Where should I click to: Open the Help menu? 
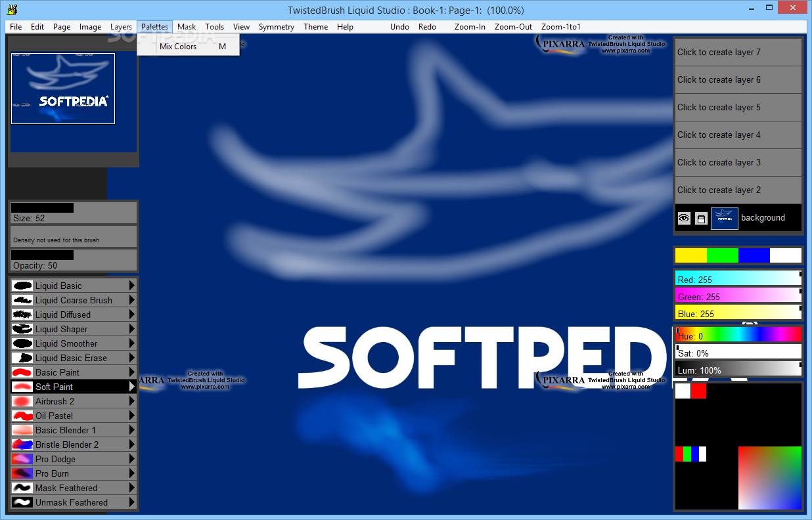(345, 27)
